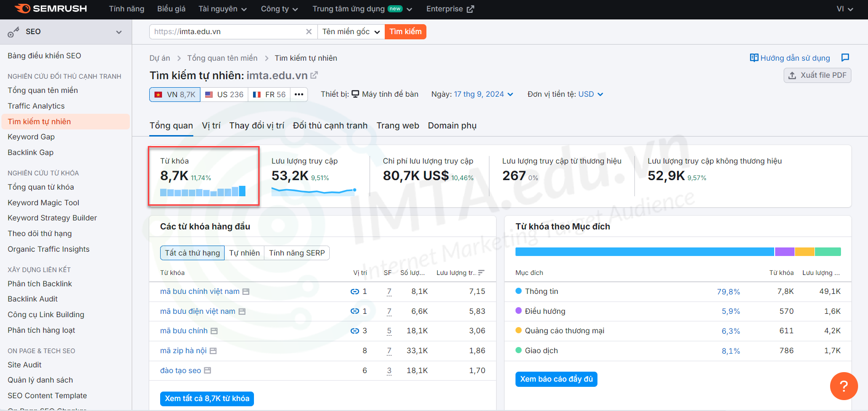Select Tính năng SERP filter
Image resolution: width=868 pixels, height=411 pixels.
297,253
